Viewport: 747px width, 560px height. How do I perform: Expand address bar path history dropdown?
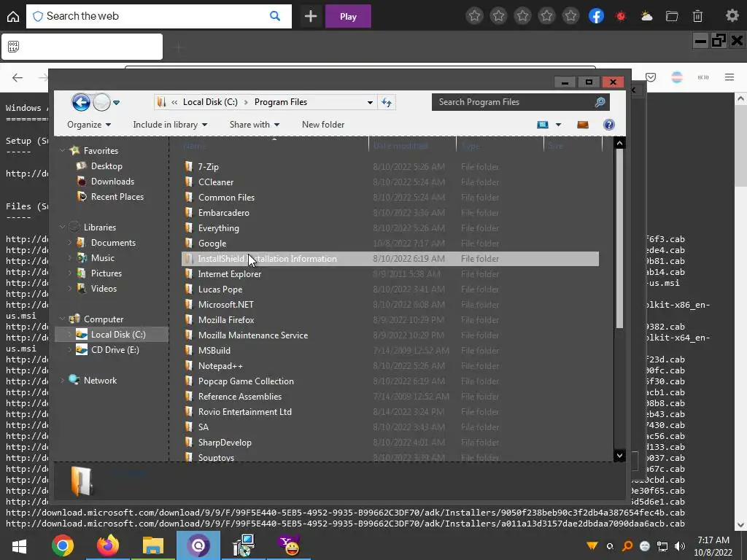pyautogui.click(x=370, y=102)
